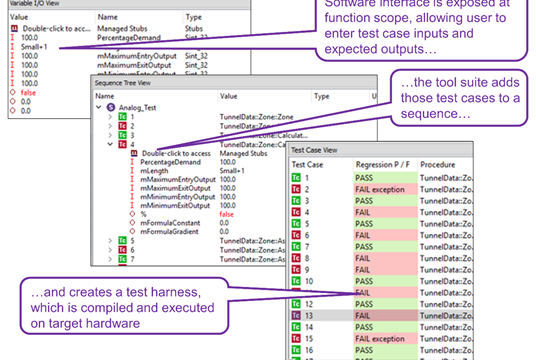Viewport: 536px width, 360px height.
Task: Click Type header in Sequence Tree View
Action: pyautogui.click(x=322, y=96)
